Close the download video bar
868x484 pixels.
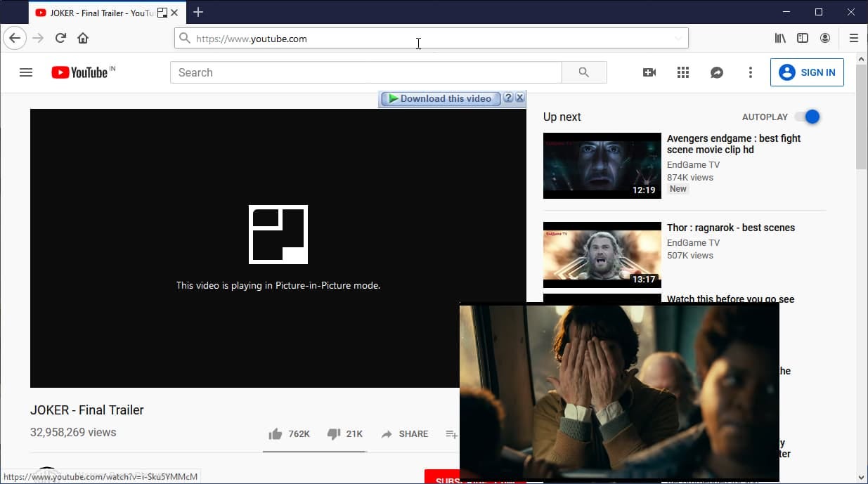click(x=520, y=98)
